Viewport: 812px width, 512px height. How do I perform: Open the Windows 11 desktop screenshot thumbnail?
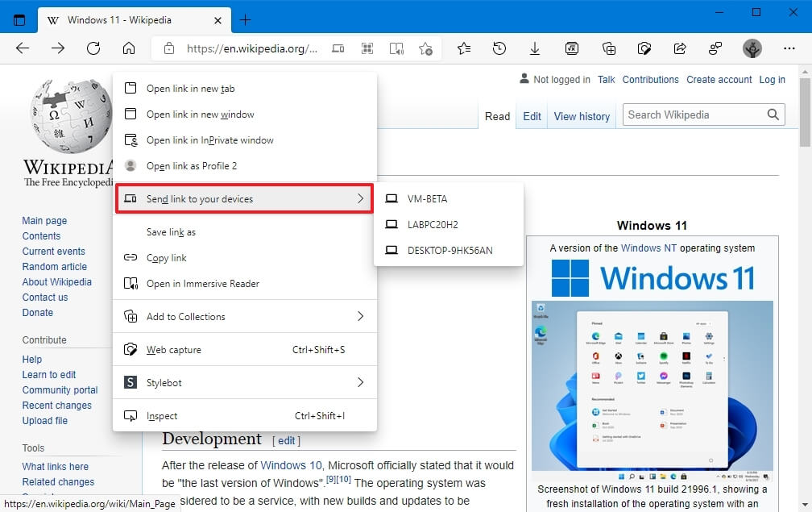652,391
